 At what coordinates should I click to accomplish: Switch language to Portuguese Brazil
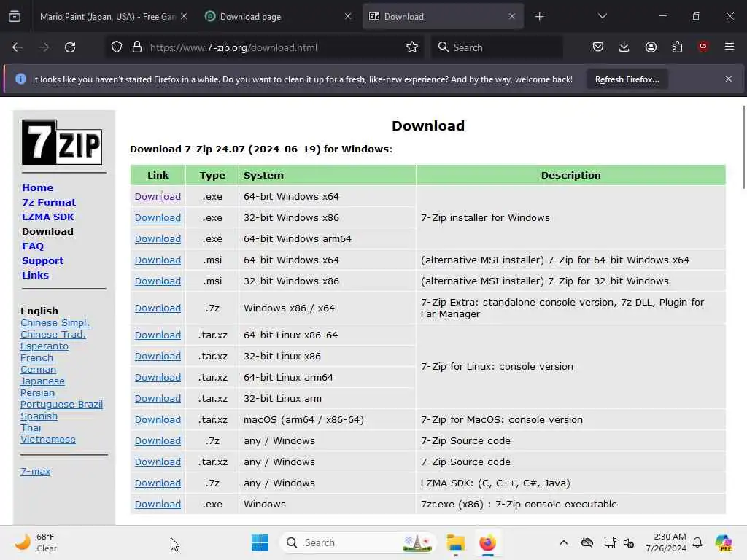(61, 404)
